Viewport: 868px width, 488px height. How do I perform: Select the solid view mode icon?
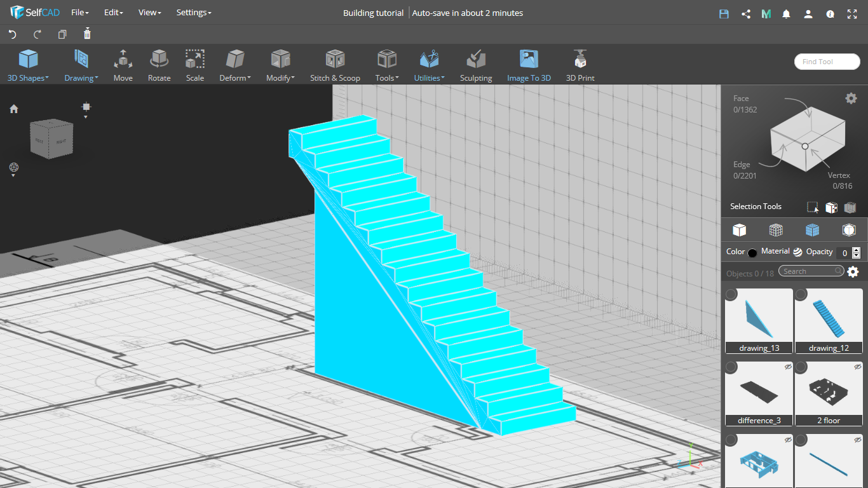[739, 229]
